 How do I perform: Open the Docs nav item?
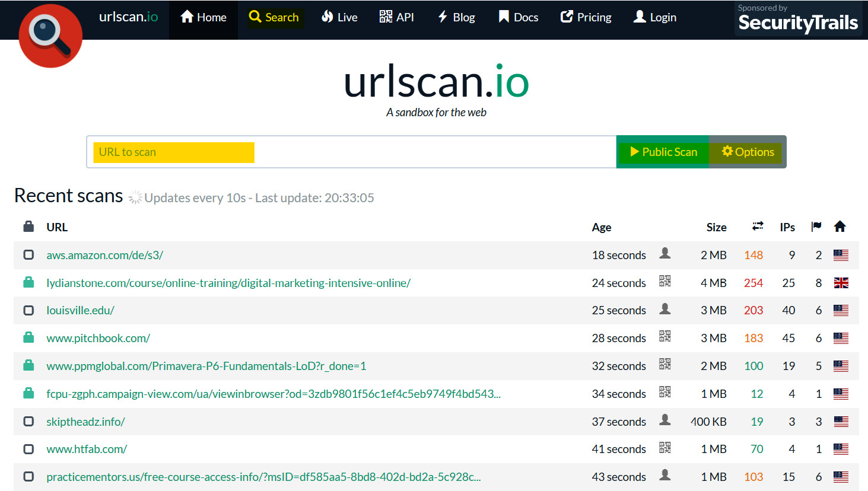tap(519, 17)
